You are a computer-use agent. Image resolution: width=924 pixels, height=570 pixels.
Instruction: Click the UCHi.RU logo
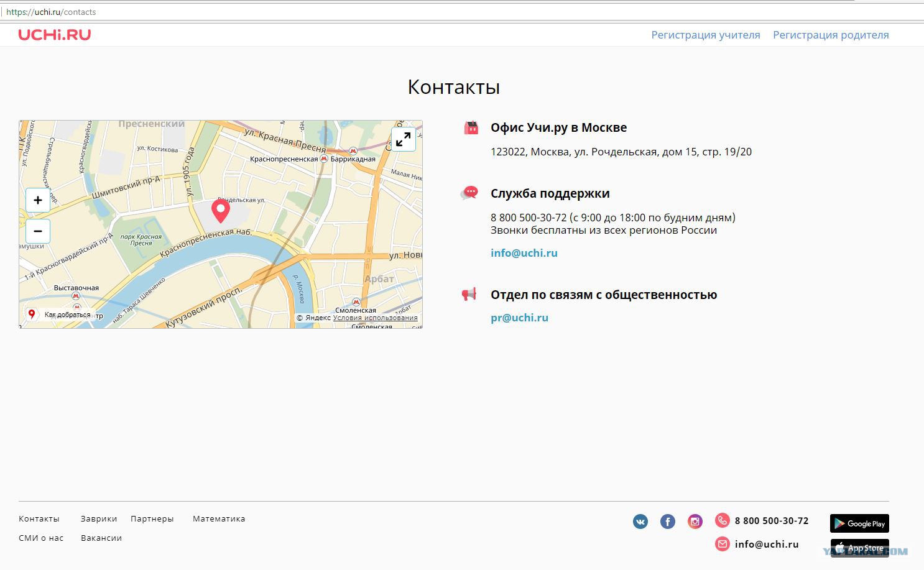[x=55, y=35]
